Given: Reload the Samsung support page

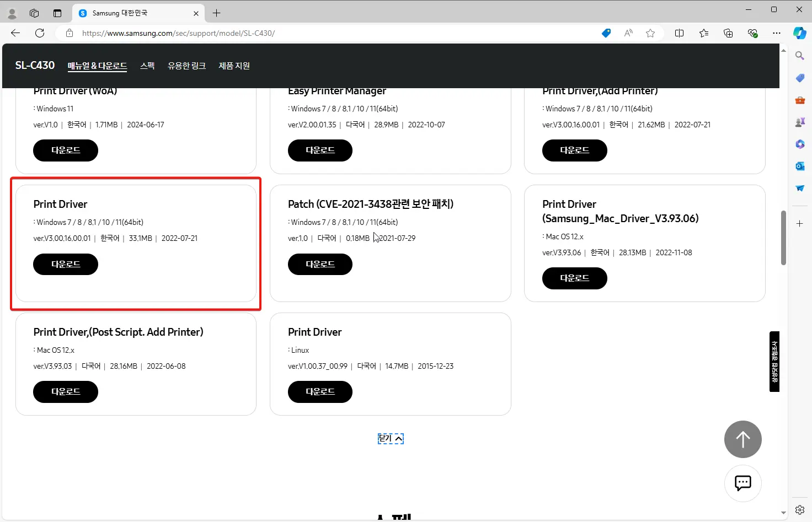Looking at the screenshot, I should coord(40,33).
